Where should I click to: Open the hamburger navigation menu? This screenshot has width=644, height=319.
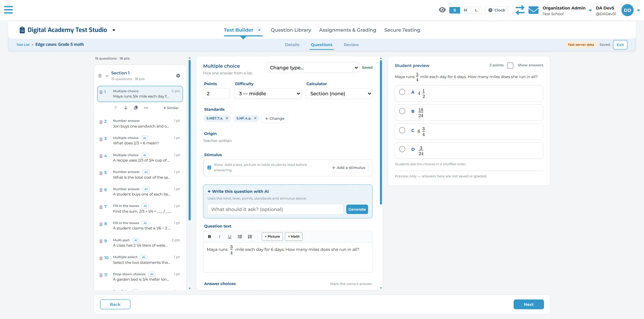click(x=8, y=10)
